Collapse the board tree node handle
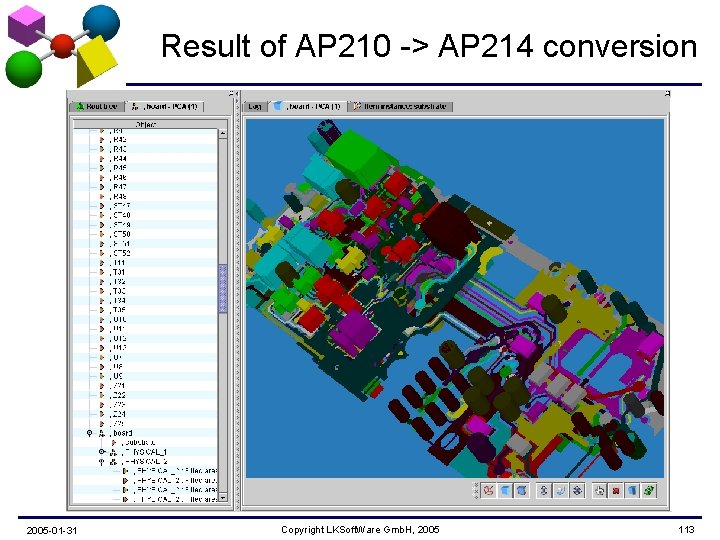Viewport: 720px width, 540px height. coord(90,433)
